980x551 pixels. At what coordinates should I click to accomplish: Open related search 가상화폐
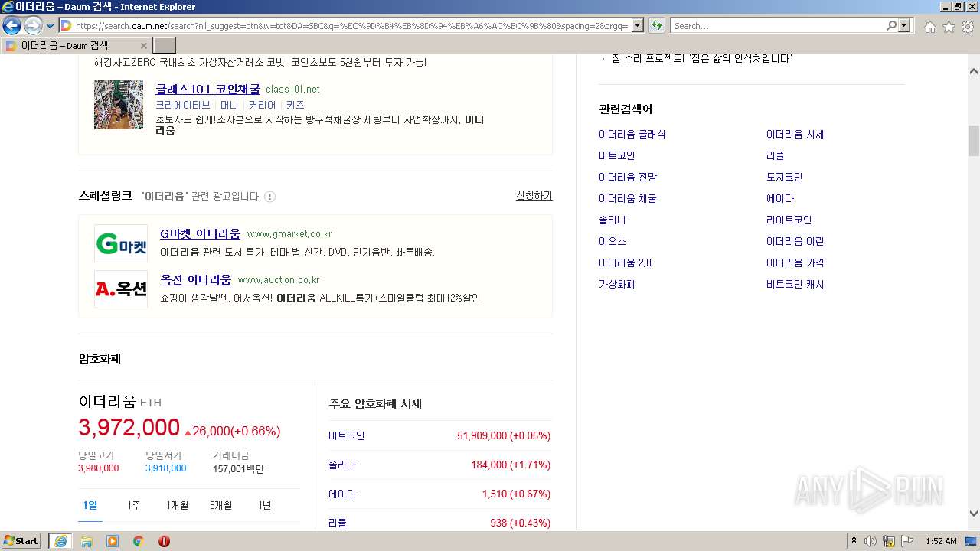click(x=616, y=284)
